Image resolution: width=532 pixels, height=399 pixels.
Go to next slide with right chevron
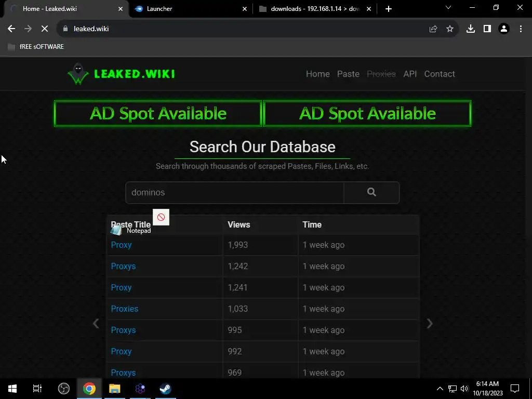pyautogui.click(x=430, y=323)
